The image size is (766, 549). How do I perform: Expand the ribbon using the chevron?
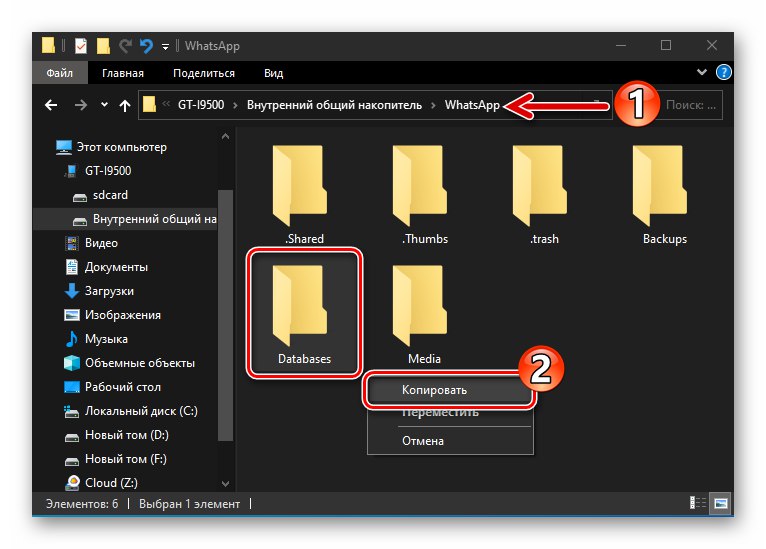(x=702, y=72)
